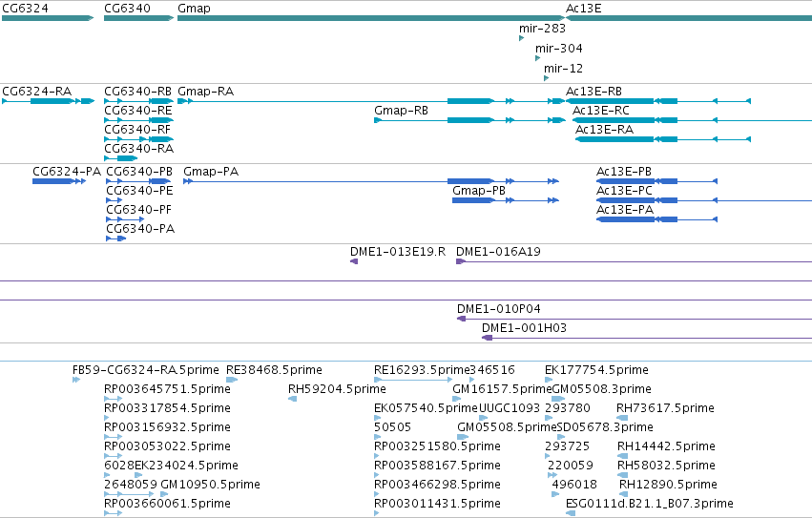Image resolution: width=812 pixels, height=518 pixels.
Task: Select EST RH12890.5prime
Action: (668, 485)
